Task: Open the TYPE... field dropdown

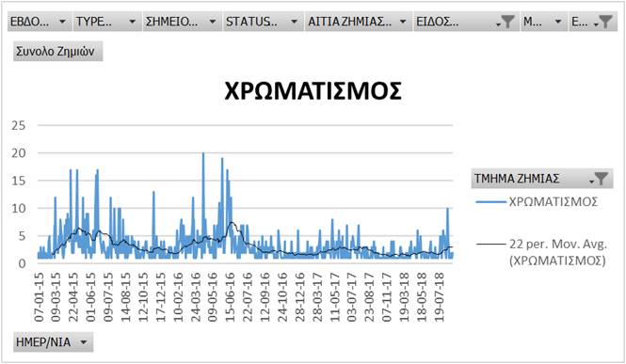Action: [x=132, y=22]
